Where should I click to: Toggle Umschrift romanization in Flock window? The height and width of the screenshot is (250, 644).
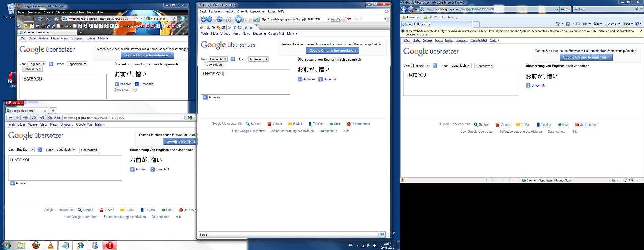click(327, 79)
